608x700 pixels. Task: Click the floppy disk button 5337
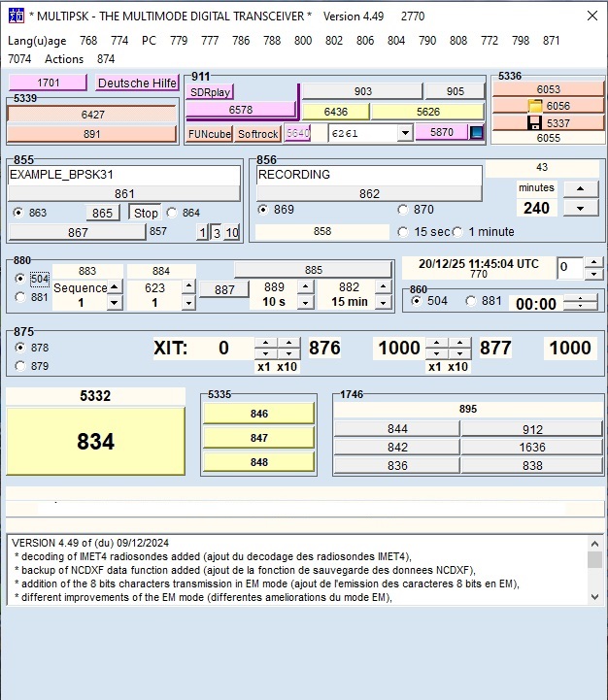click(x=548, y=122)
